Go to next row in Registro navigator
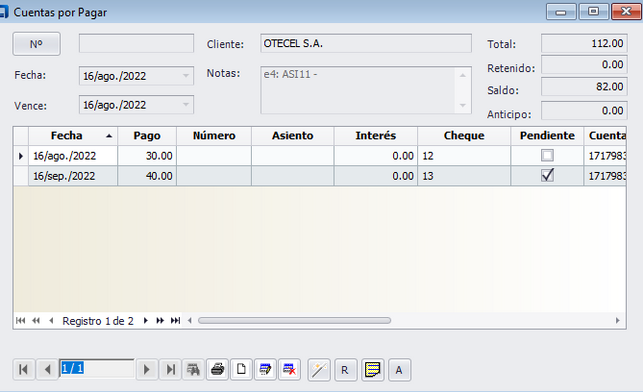The width and height of the screenshot is (643, 392). tap(146, 321)
